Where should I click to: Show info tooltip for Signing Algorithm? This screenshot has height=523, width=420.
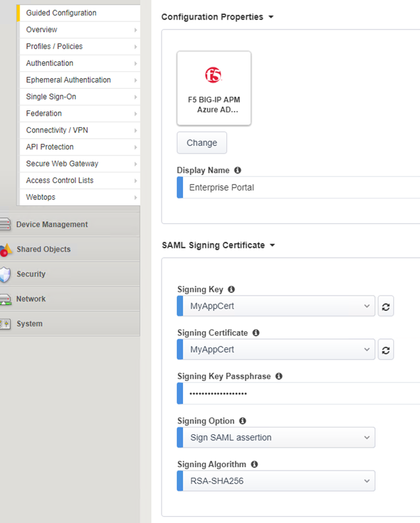point(254,464)
